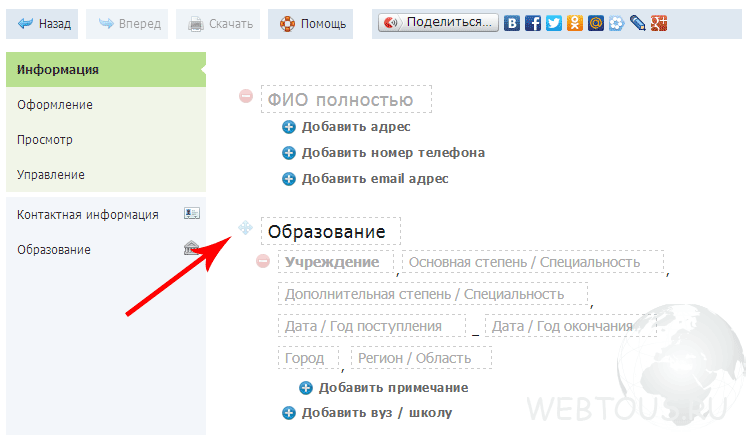Click the VKontakte share icon
The image size is (748, 435).
point(512,23)
